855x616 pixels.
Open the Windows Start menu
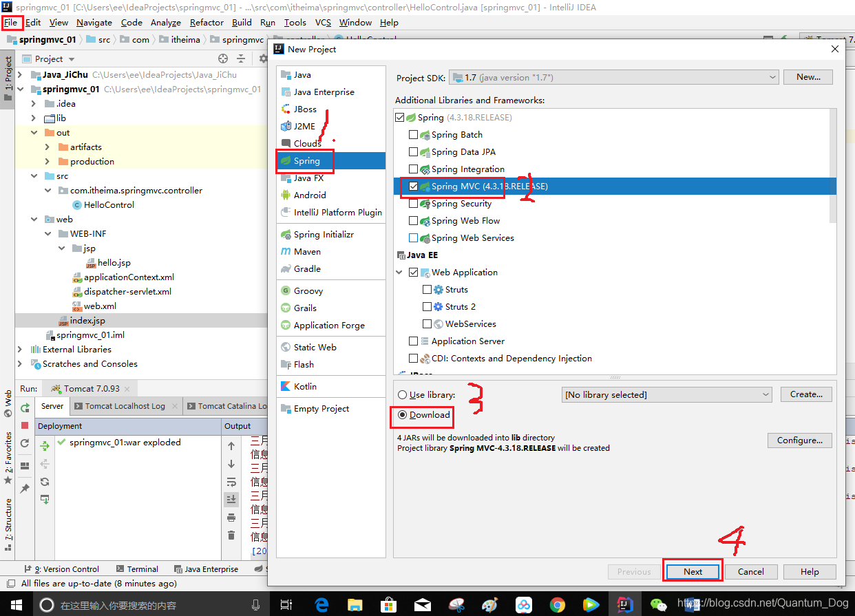[x=15, y=605]
